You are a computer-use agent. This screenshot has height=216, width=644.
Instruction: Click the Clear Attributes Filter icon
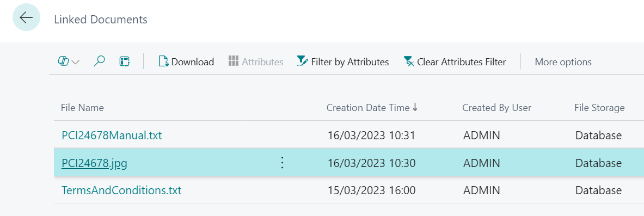click(x=409, y=61)
